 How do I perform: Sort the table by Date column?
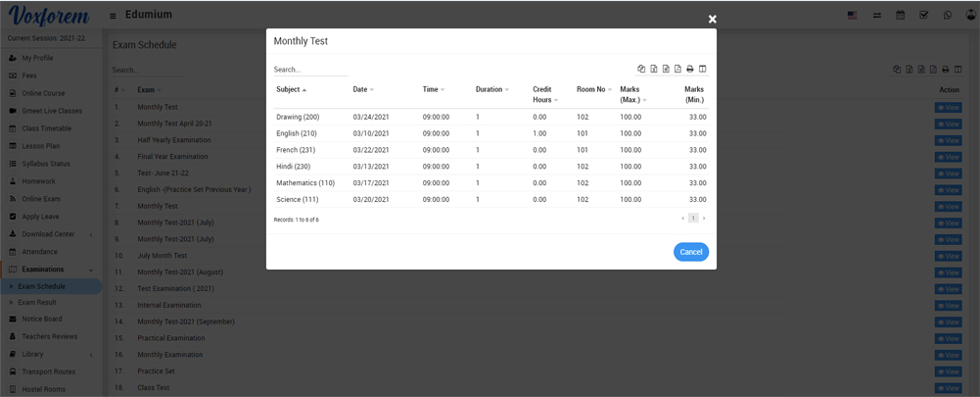[363, 90]
